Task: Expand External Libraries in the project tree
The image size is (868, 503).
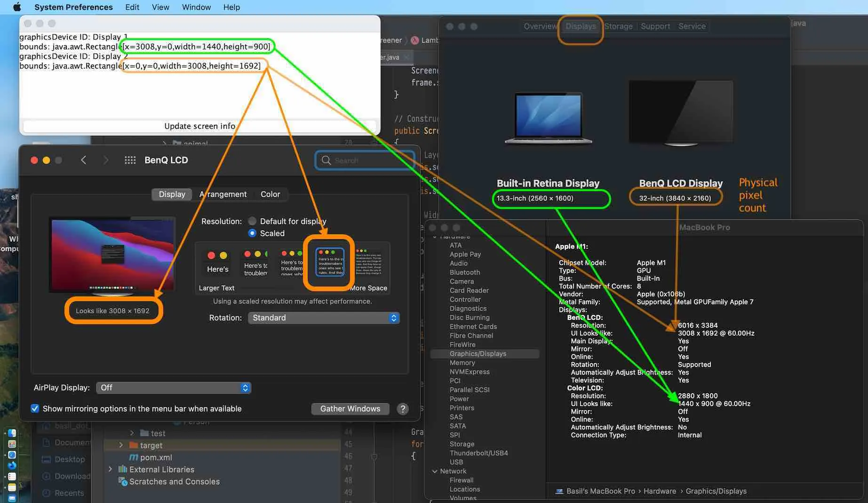Action: tap(110, 469)
